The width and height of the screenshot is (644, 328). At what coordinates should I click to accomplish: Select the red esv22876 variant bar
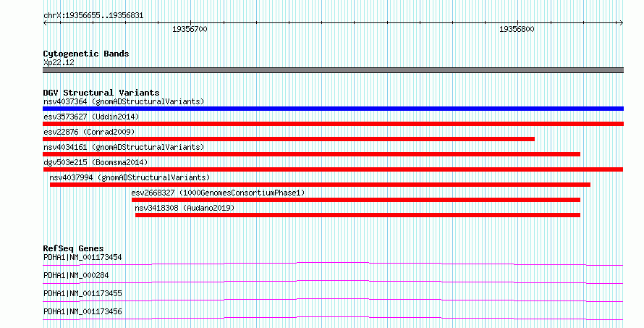(x=289, y=139)
